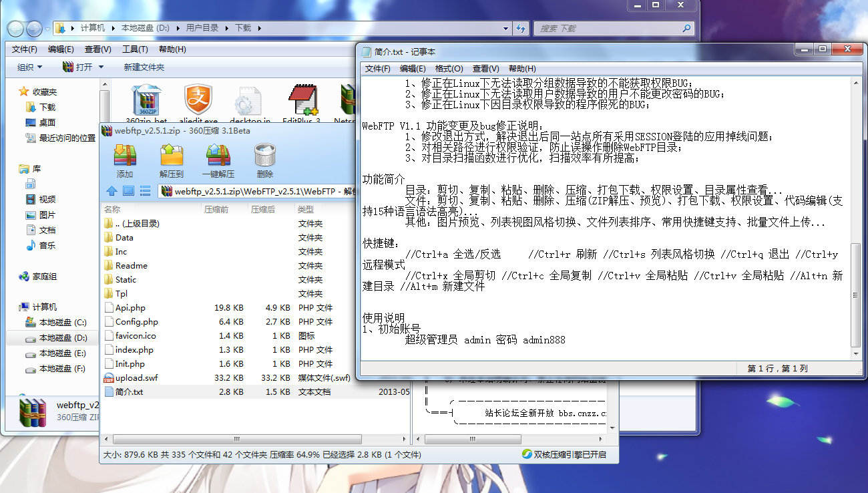Screen dimensions: 868x493
Task: Sort by 压缩前 column header
Action: tap(224, 209)
